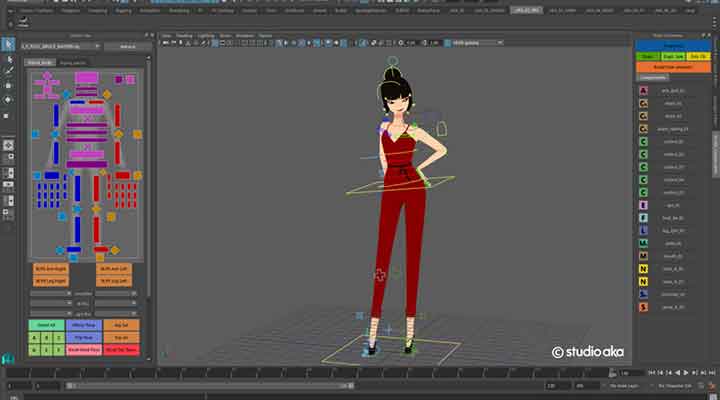720x400 pixels.
Task: Click the timeline range slider bar
Action: [300, 385]
